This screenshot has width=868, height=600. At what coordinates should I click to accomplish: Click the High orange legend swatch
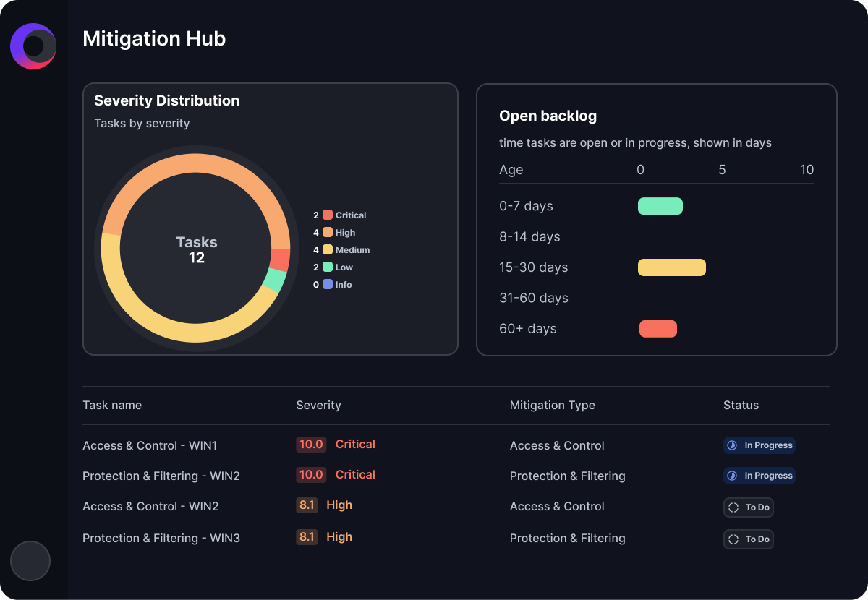coord(328,232)
